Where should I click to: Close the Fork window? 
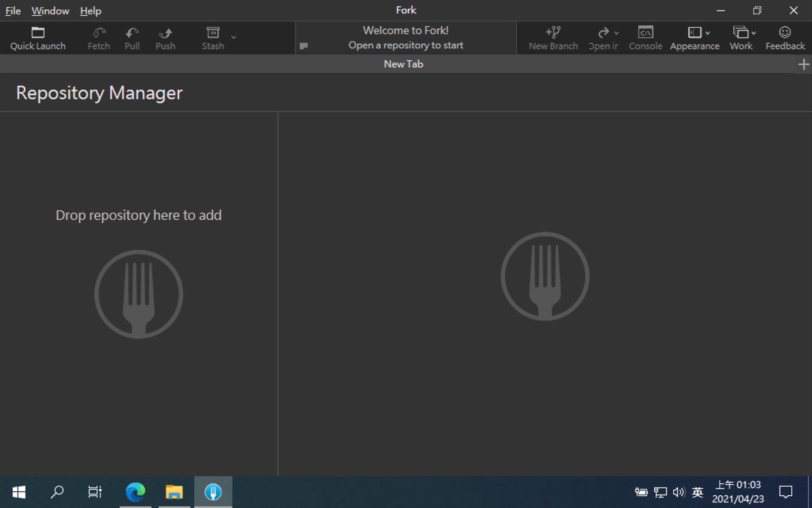click(793, 11)
